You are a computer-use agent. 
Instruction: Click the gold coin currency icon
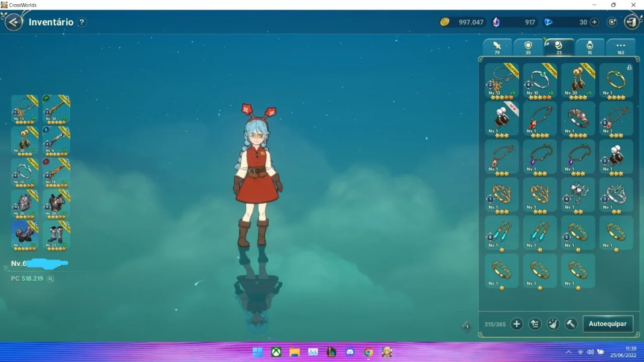pyautogui.click(x=445, y=22)
